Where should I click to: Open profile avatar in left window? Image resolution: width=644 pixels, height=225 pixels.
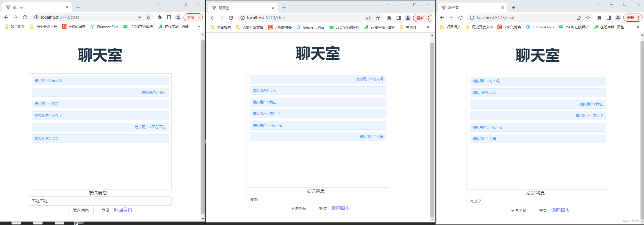[178, 17]
